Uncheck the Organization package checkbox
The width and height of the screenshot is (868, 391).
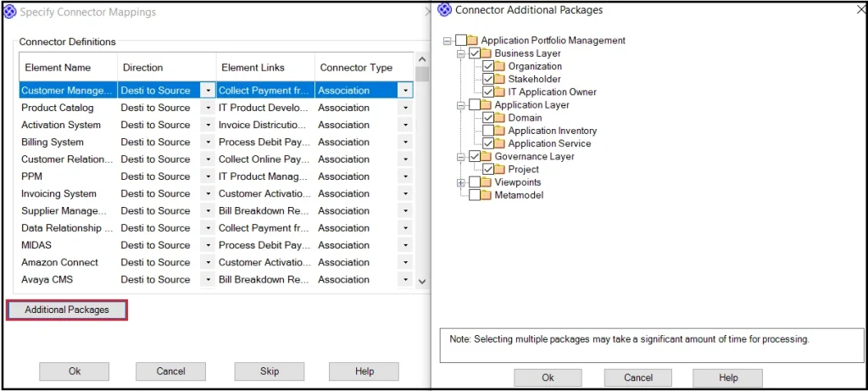tap(488, 66)
